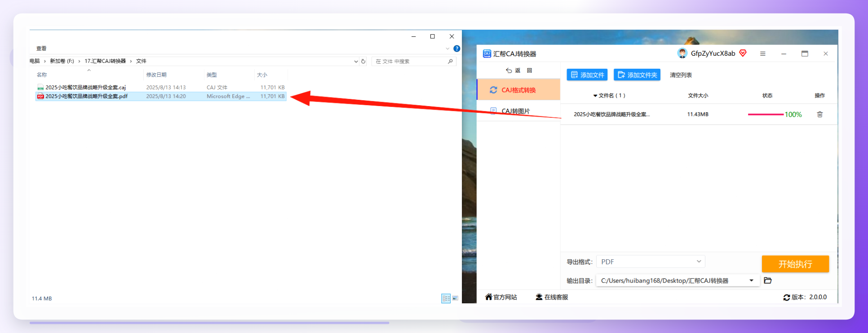Switch Explorer to large icons view
The image size is (868, 333).
coord(455,298)
